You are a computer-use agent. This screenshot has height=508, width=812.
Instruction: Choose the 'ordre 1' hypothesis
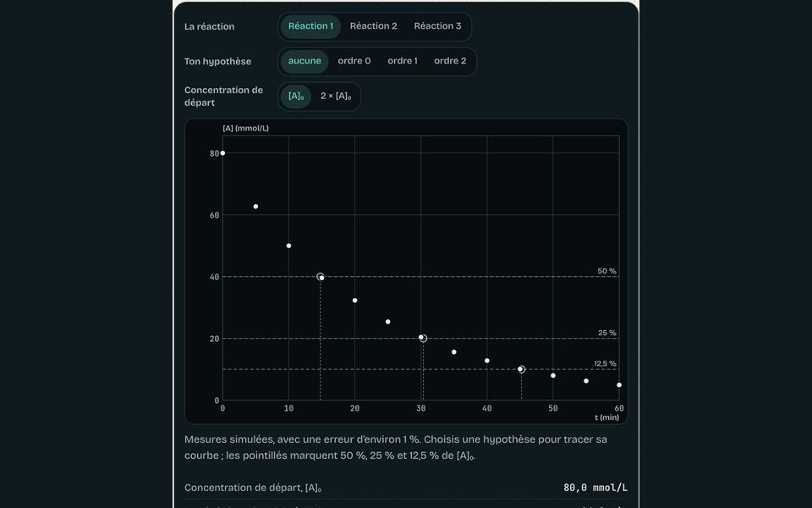point(403,61)
